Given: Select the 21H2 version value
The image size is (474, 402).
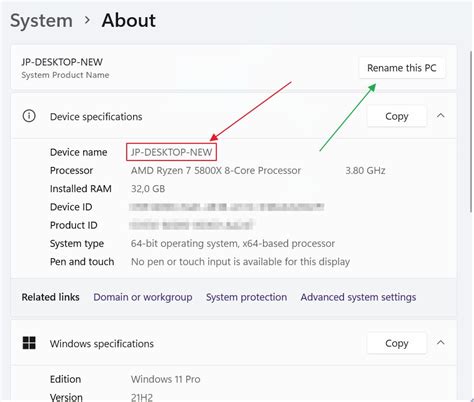Looking at the screenshot, I should click(x=142, y=397).
